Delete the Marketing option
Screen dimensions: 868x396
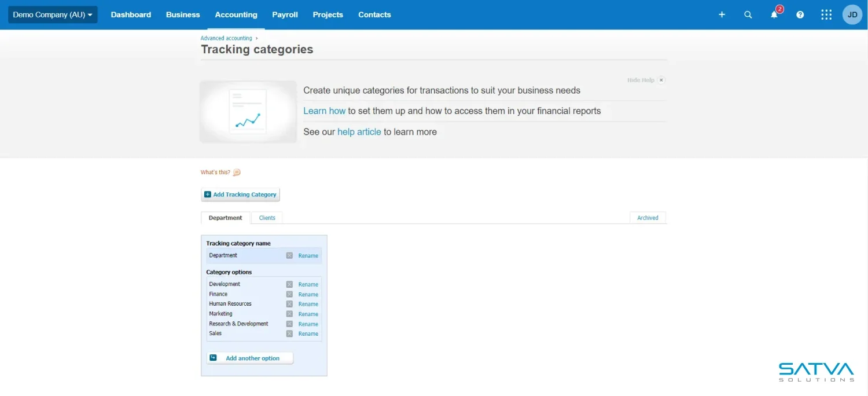[x=289, y=314]
